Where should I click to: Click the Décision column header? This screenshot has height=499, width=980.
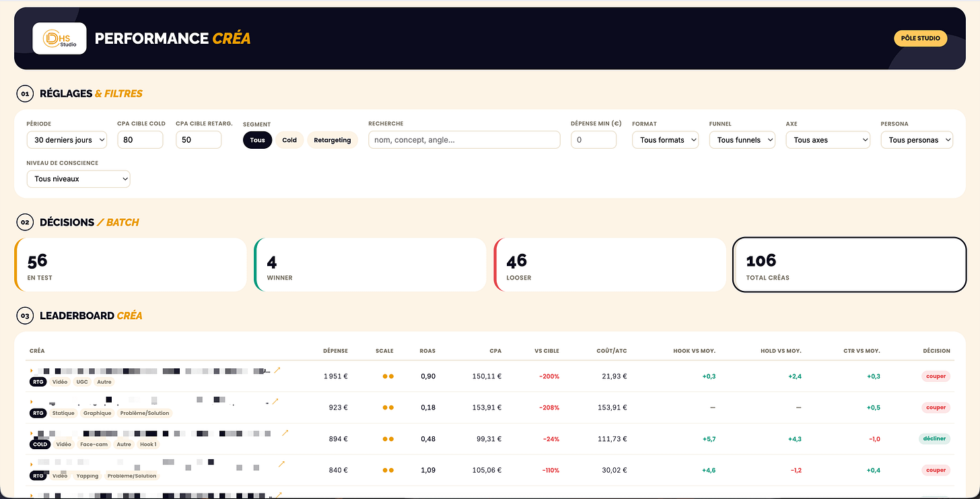click(x=936, y=351)
